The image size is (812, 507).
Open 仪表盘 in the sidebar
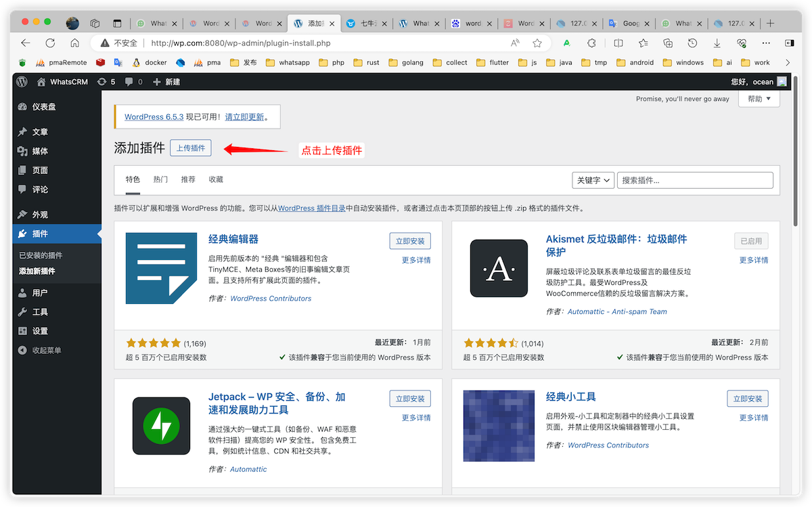pos(57,107)
